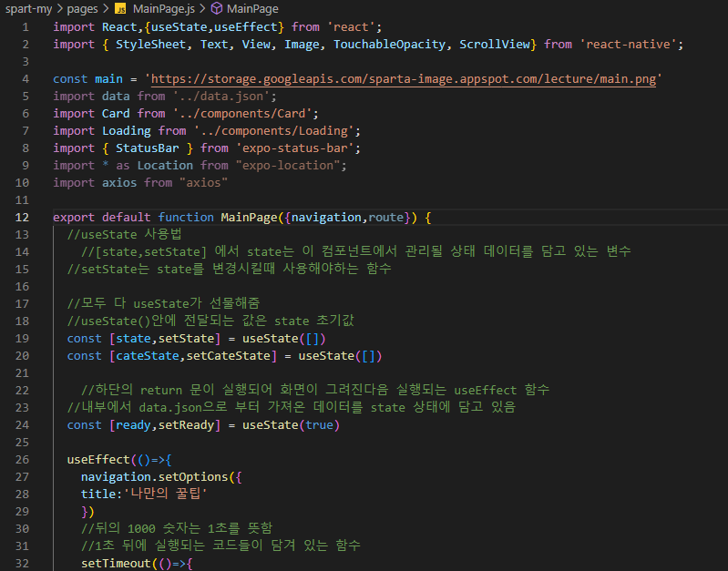
Task: Click the 'react-native' module string
Action: pyautogui.click(x=628, y=45)
